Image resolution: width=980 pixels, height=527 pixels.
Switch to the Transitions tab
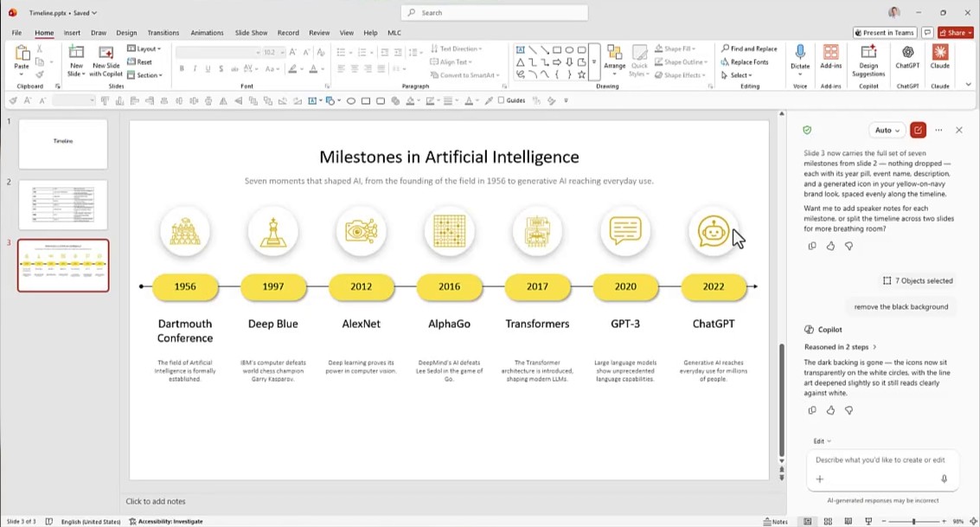163,33
